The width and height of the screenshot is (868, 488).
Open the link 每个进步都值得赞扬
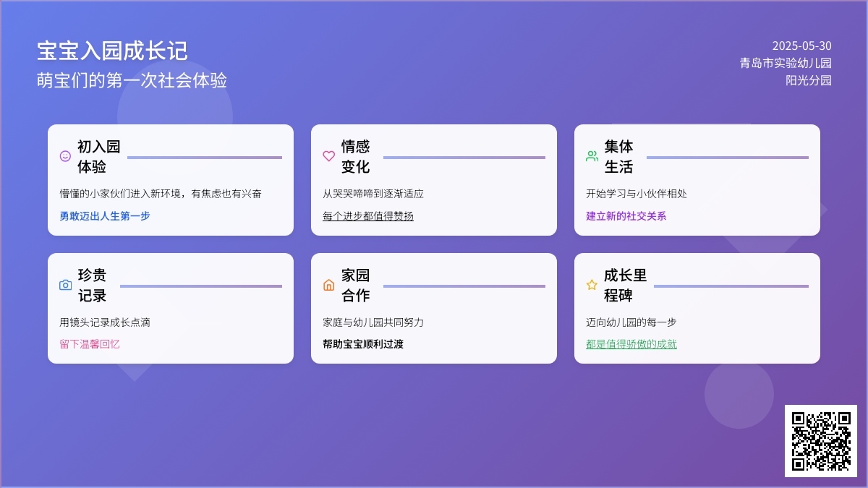coord(368,215)
